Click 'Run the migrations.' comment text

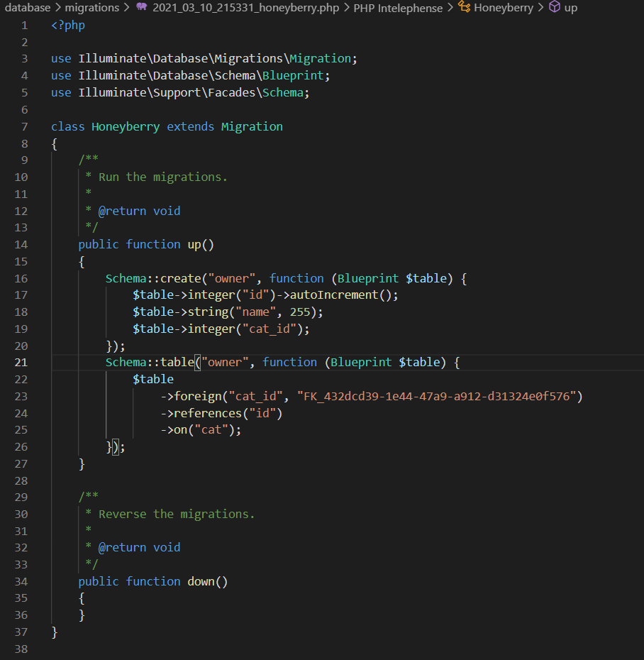click(163, 177)
